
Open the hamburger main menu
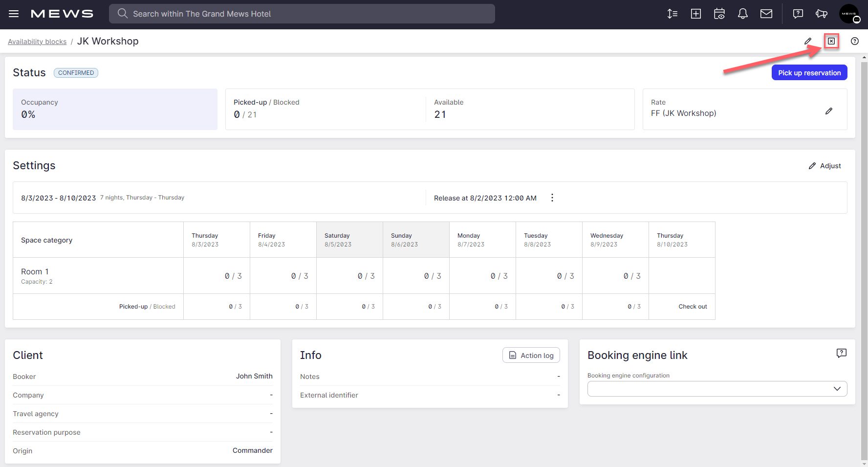14,14
